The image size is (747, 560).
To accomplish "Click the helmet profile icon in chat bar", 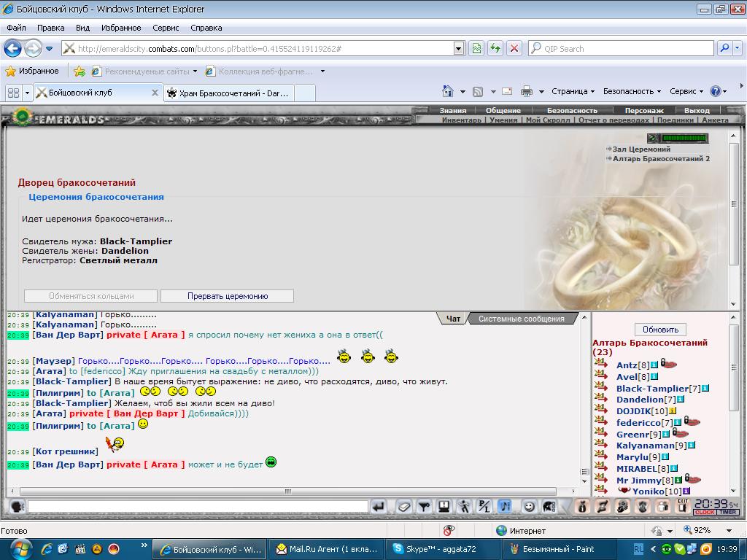I will (x=549, y=506).
